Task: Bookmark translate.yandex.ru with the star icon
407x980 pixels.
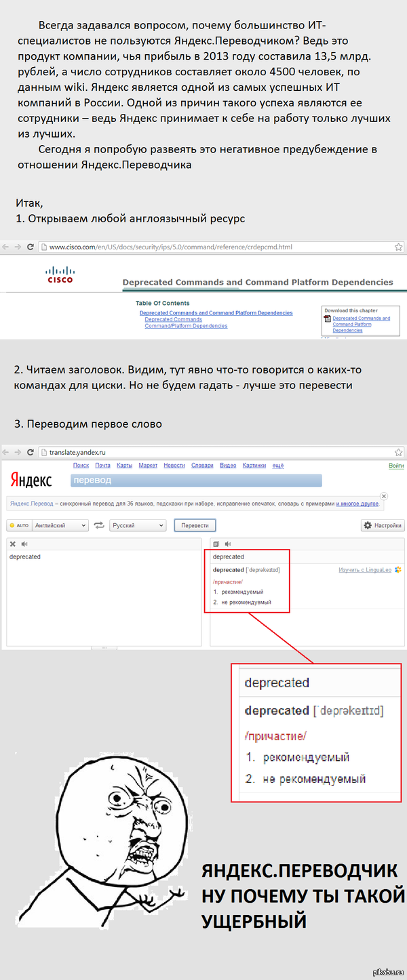Action: (x=399, y=452)
